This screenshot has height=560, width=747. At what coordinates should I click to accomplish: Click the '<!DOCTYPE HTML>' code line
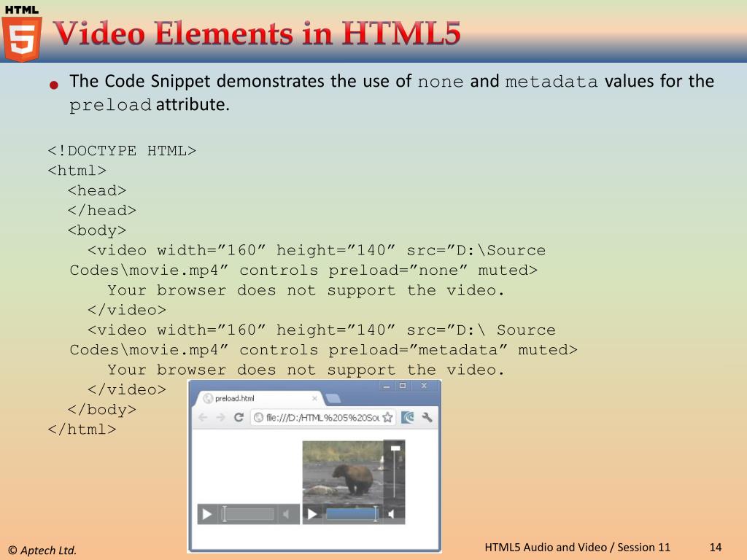pos(122,151)
